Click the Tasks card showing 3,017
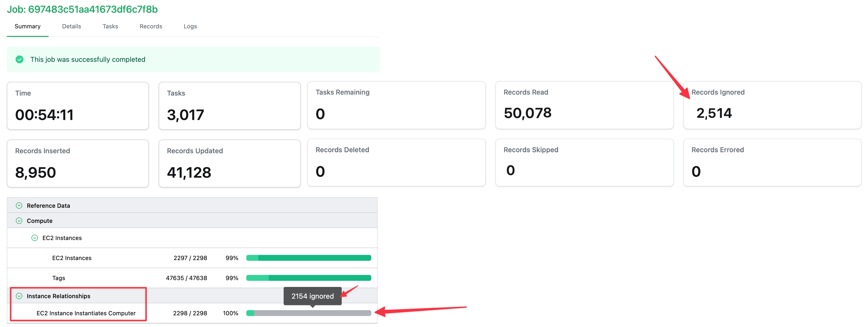The height and width of the screenshot is (327, 868). tap(229, 106)
